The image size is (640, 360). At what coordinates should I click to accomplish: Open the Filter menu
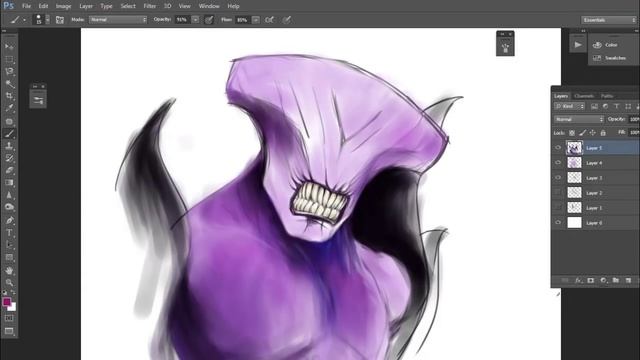[150, 6]
